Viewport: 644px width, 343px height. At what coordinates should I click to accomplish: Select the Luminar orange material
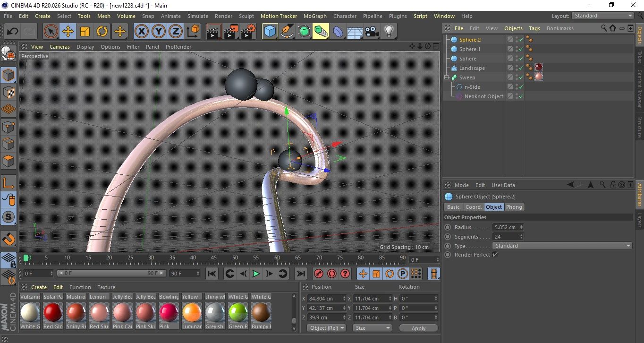click(x=192, y=313)
